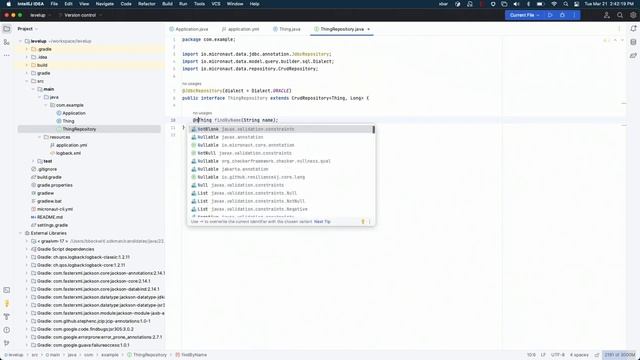Open the Project view dropdown

pyautogui.click(x=27, y=29)
